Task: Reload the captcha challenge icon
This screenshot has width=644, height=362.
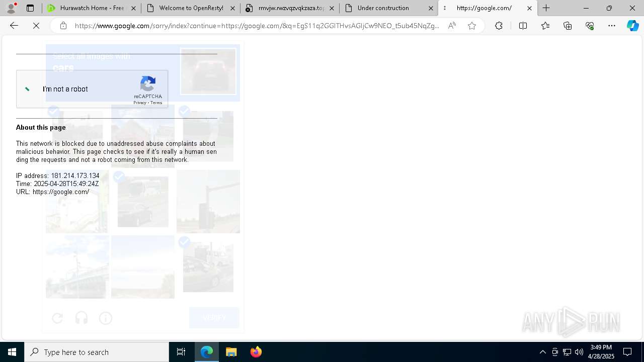Action: pyautogui.click(x=57, y=318)
